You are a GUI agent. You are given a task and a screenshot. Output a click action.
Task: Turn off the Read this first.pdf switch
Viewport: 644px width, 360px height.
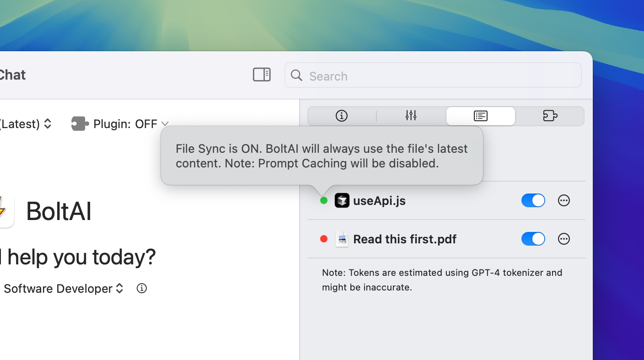click(x=533, y=239)
